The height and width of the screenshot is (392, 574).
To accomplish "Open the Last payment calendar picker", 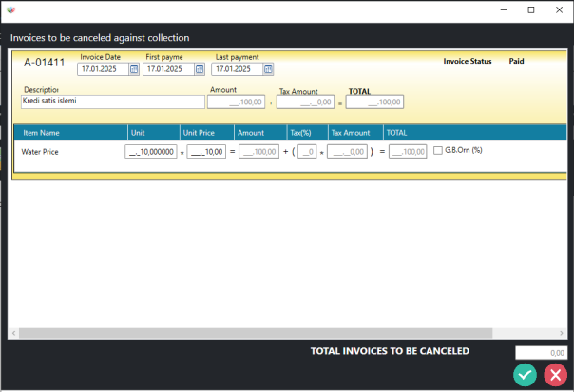I will [x=268, y=69].
